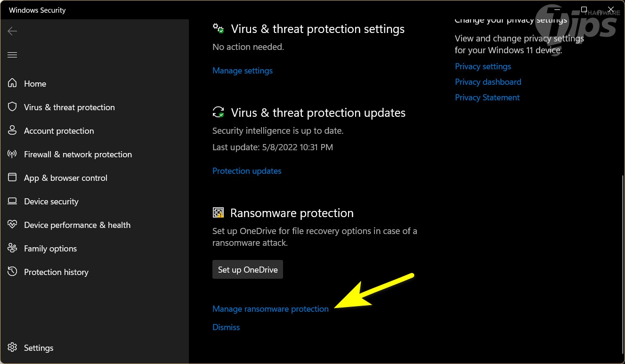Open Manage settings link
This screenshot has height=364, width=625.
click(243, 71)
